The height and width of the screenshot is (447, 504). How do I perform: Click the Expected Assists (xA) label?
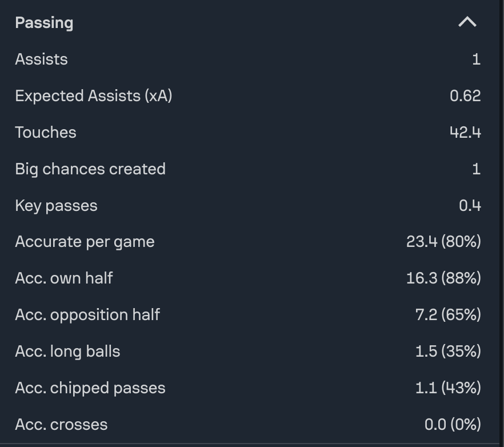pyautogui.click(x=93, y=95)
